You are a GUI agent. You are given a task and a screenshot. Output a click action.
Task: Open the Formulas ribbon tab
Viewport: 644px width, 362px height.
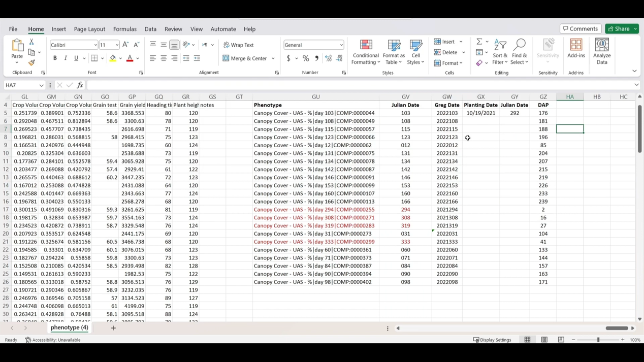[x=124, y=29]
